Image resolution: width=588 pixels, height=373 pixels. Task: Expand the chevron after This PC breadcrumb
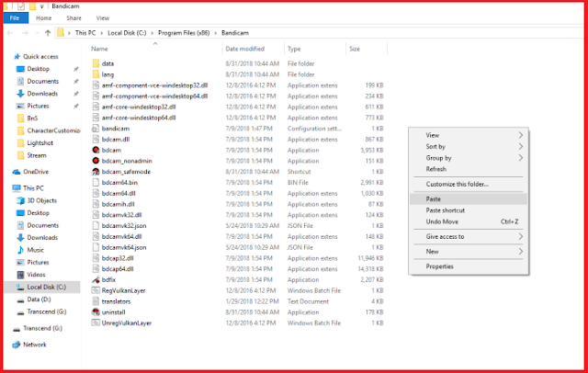pos(102,33)
